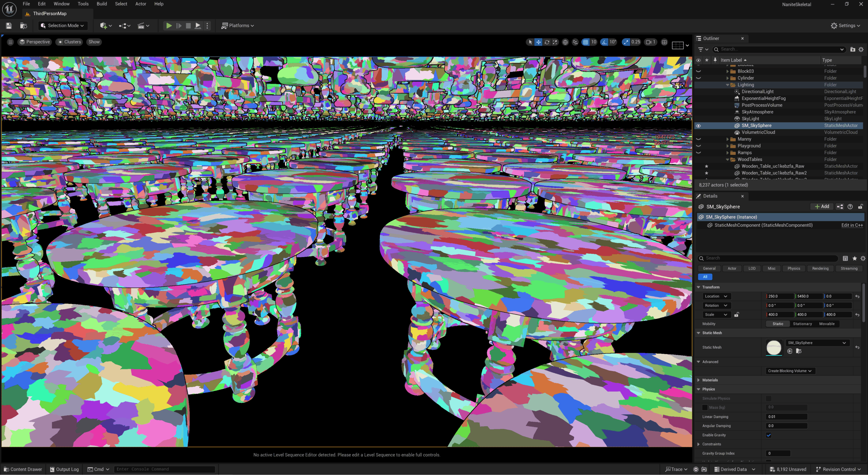This screenshot has width=868, height=475.
Task: Click the Linear Damping value field
Action: click(786, 417)
